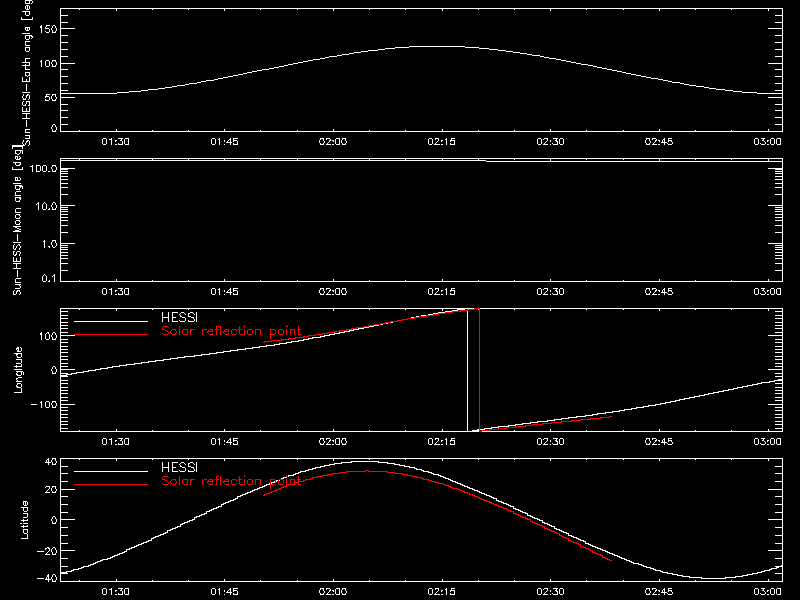The height and width of the screenshot is (600, 800).
Task: Pick the red legend line in Longitude plot
Action: coord(111,335)
